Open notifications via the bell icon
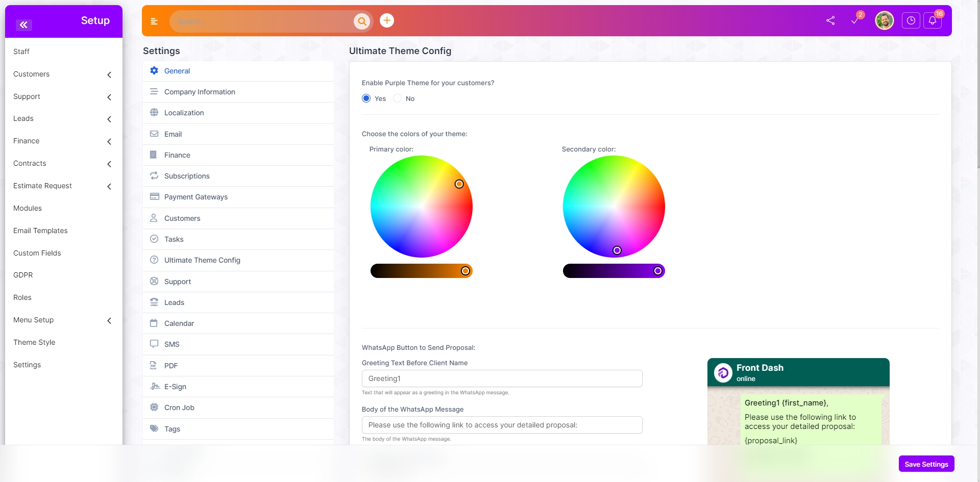 click(933, 21)
